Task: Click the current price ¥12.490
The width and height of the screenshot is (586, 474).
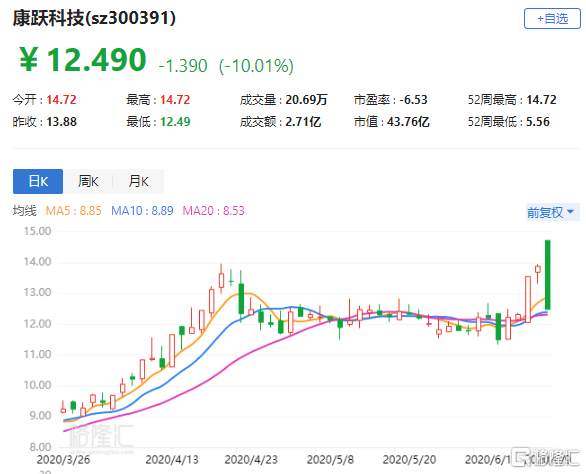Action: tap(83, 59)
